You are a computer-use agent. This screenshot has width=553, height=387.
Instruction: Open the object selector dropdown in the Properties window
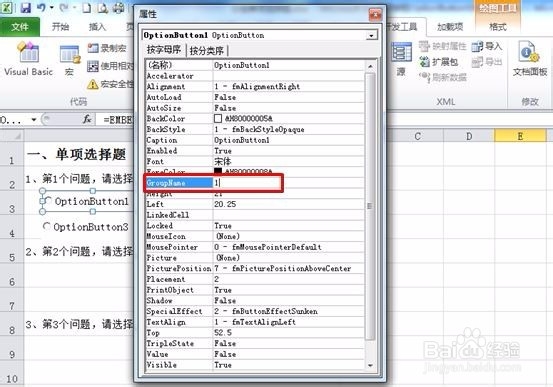[371, 36]
